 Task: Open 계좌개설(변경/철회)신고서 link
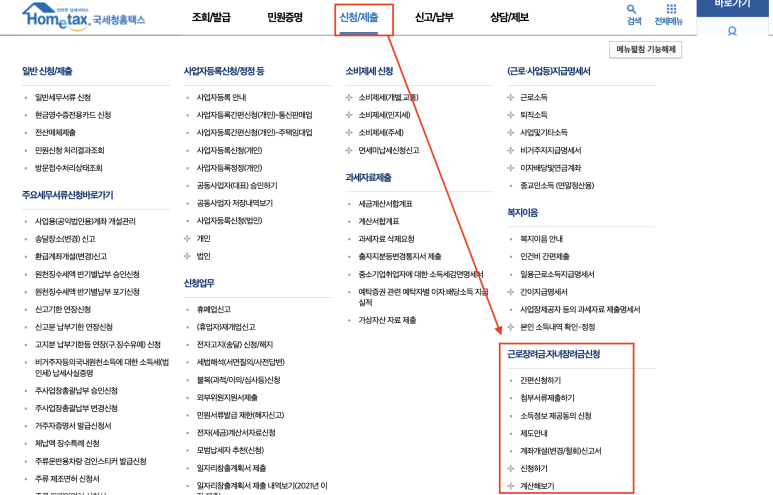click(x=561, y=451)
